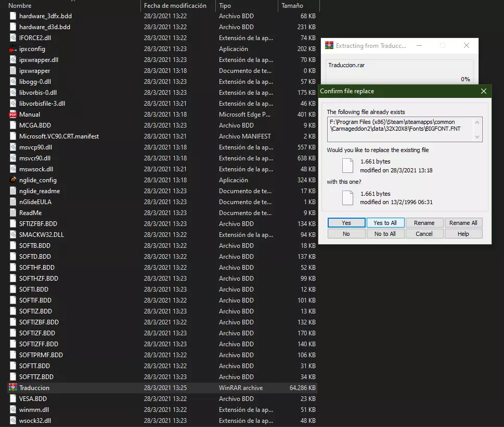Click the ReadMe text document icon
The image size is (504, 427).
(x=13, y=213)
